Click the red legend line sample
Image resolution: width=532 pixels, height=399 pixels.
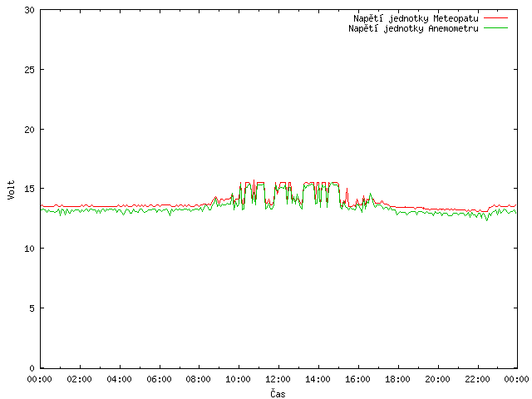point(495,17)
